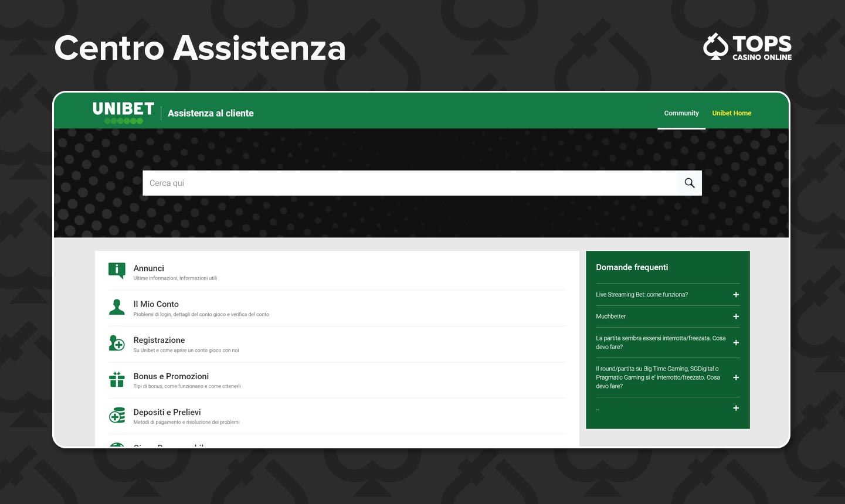
Task: Expand Big Time Gaming round interrotto question
Action: point(736,377)
